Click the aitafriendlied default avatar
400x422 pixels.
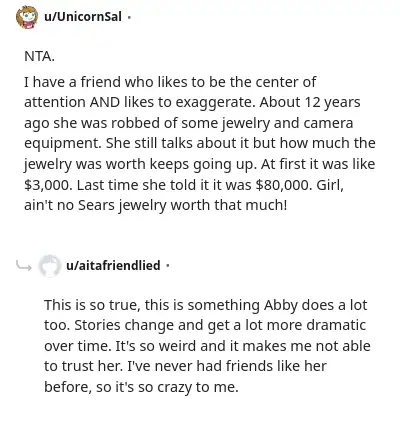(x=49, y=266)
